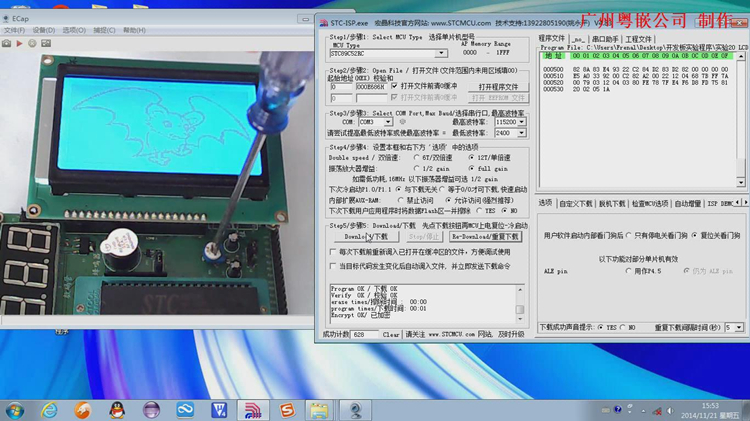This screenshot has height=421, width=750.
Task: Select full gain radio button
Action: tap(472, 168)
